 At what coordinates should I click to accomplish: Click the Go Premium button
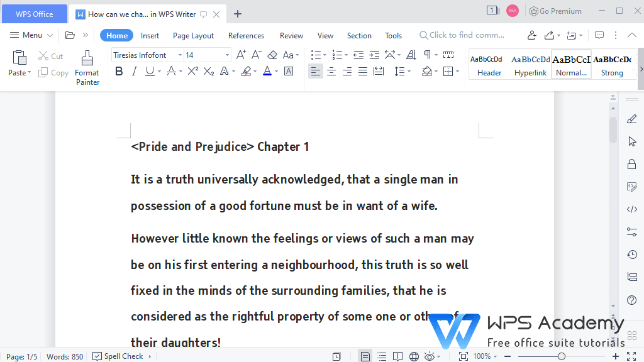coord(555,11)
